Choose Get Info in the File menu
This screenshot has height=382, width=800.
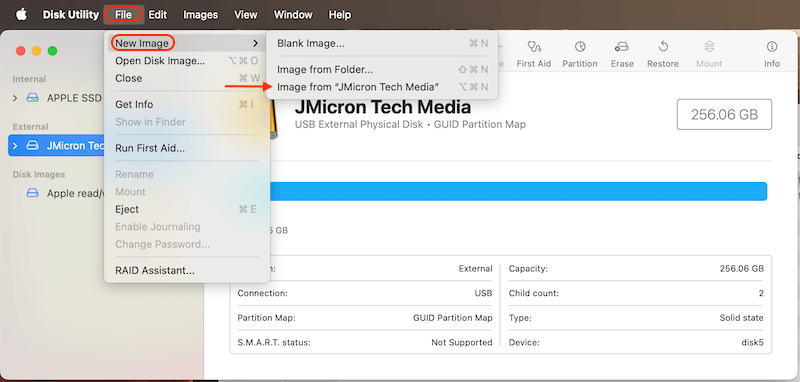click(187, 104)
